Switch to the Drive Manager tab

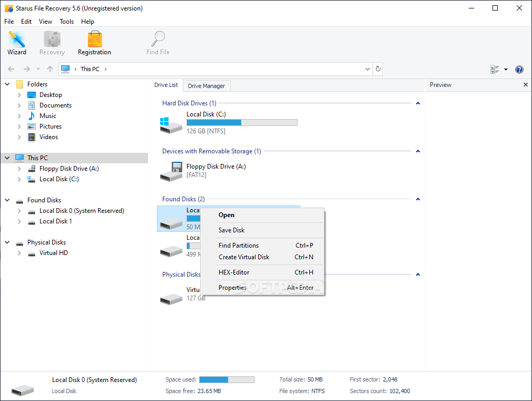[x=206, y=85]
